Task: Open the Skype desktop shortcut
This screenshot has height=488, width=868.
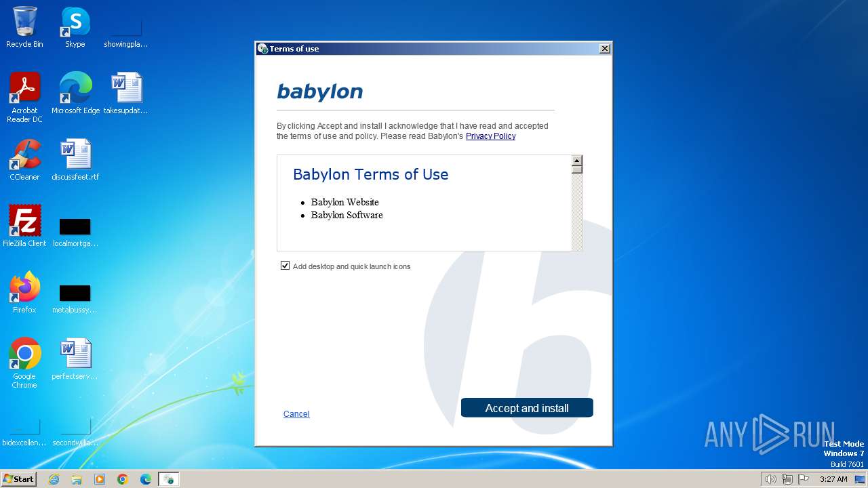Action: click(x=75, y=27)
